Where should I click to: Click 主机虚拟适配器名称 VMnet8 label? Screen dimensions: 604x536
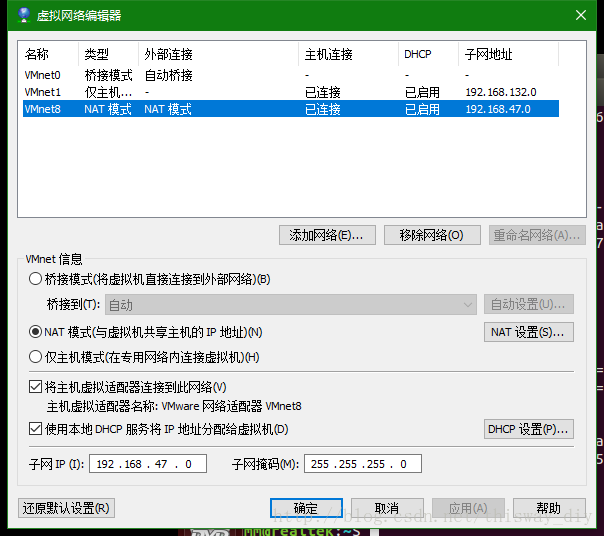pos(174,406)
